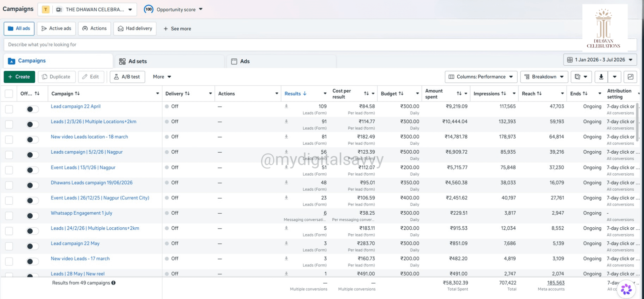Toggle Whatsapp Engagement 1 july campaign switch

point(32,216)
